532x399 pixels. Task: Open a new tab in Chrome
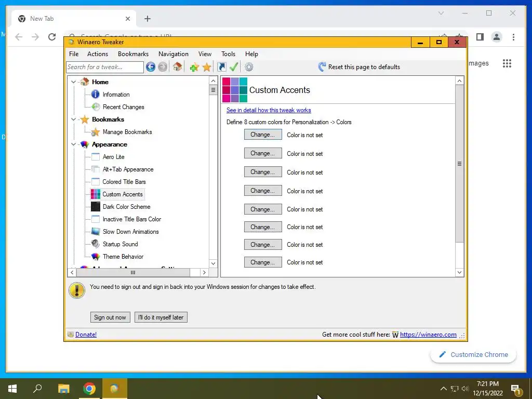(x=147, y=19)
